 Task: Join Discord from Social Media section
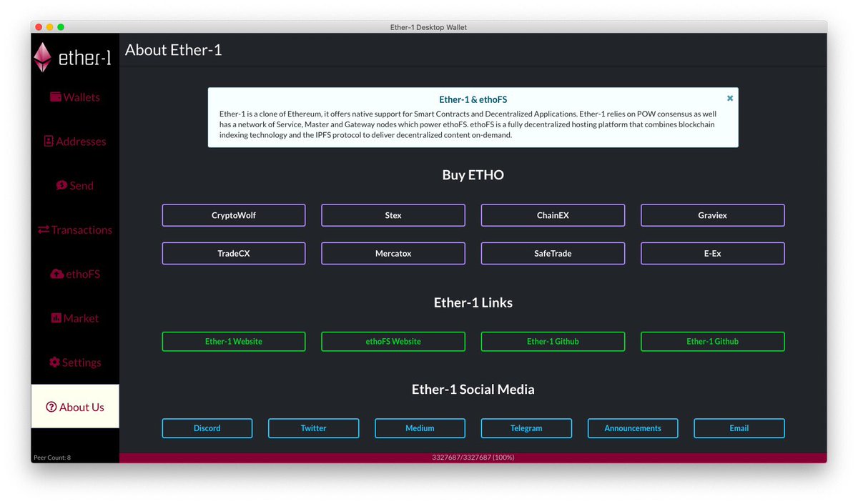point(207,428)
